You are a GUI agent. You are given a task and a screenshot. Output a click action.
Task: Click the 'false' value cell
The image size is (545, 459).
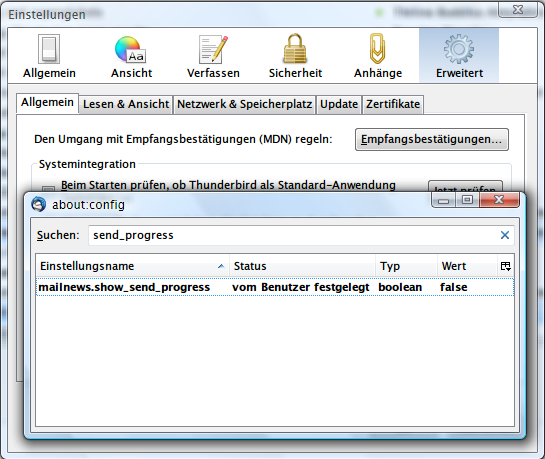[x=454, y=287]
